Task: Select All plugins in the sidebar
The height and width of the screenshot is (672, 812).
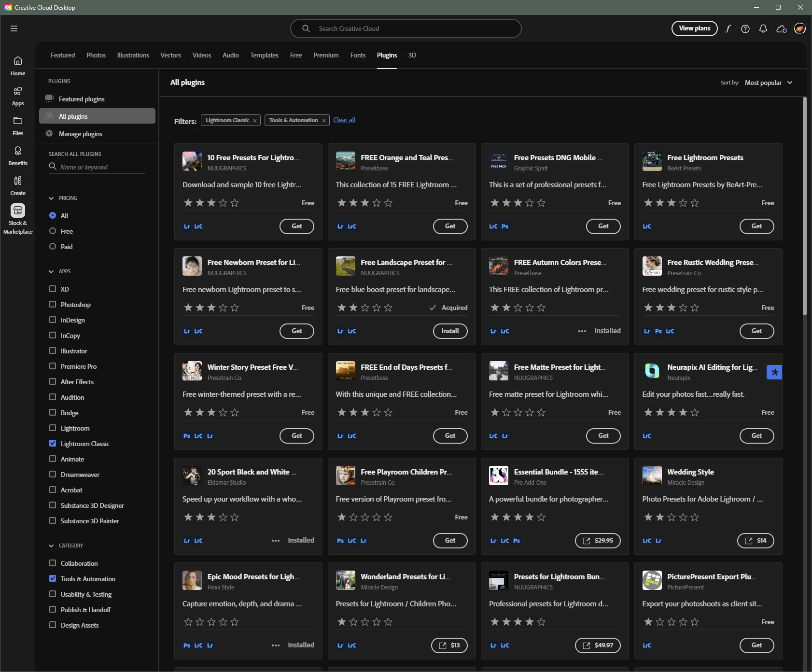Action: (x=97, y=116)
